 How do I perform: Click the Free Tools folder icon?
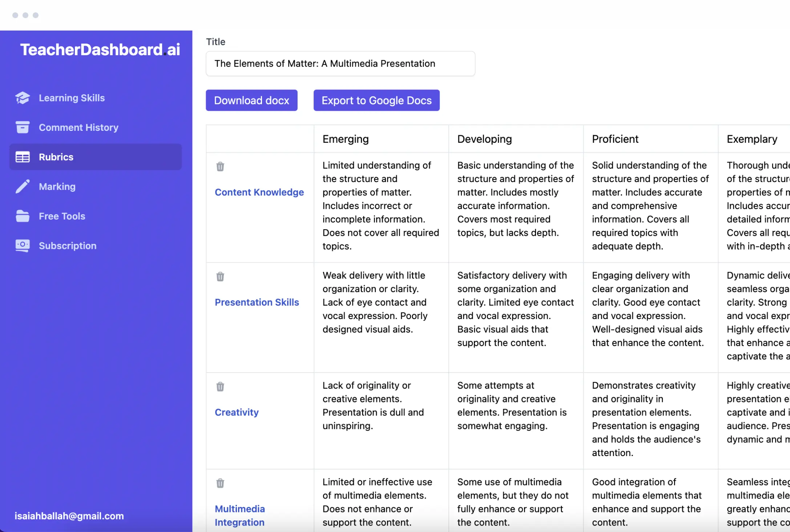[23, 216]
